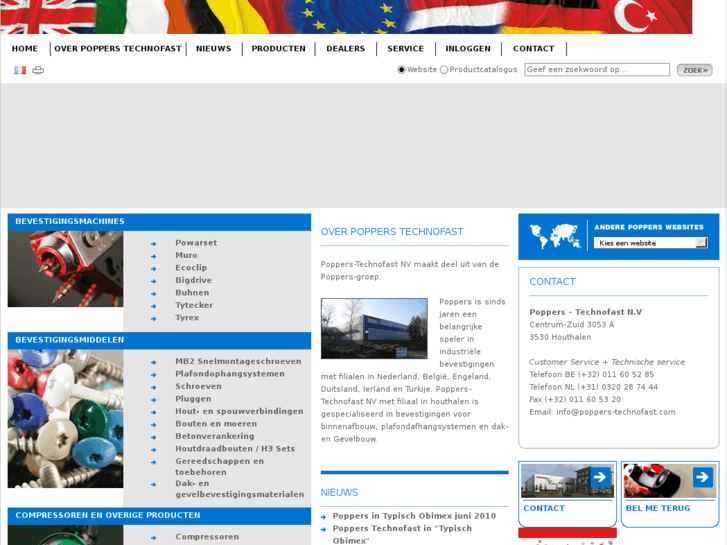Click the world map icon in websites box
Screen dimensions: 727x545
pyautogui.click(x=555, y=236)
